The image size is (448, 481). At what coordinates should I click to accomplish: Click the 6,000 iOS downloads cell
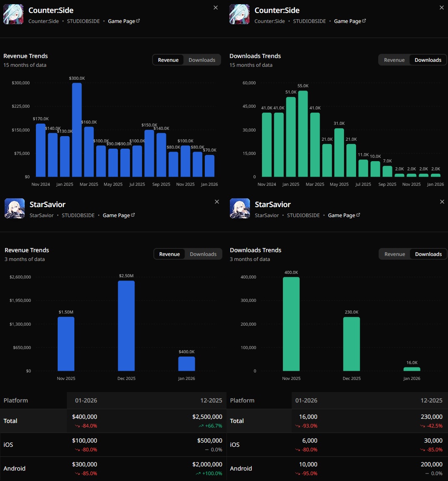pos(310,440)
